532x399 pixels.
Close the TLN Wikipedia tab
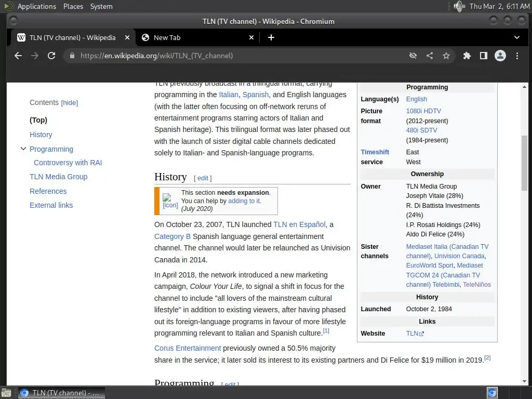point(127,37)
